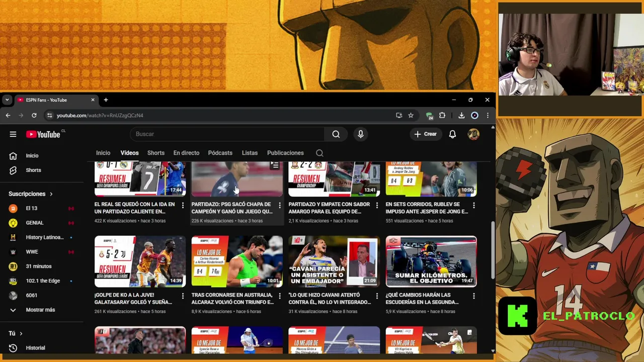Open options for PARTIDAZO: PSG video
This screenshot has width=644, height=362.
(280, 205)
